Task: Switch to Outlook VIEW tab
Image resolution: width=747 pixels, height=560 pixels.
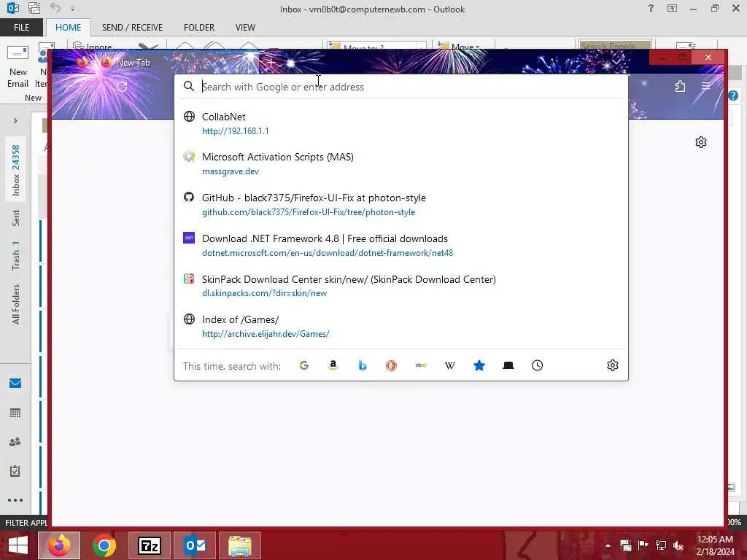Action: 245,28
